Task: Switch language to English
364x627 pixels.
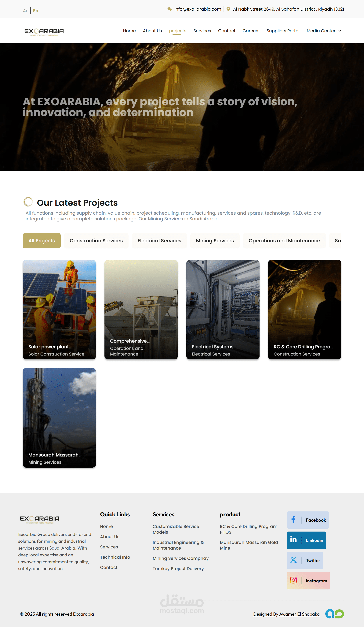Action: pyautogui.click(x=36, y=11)
